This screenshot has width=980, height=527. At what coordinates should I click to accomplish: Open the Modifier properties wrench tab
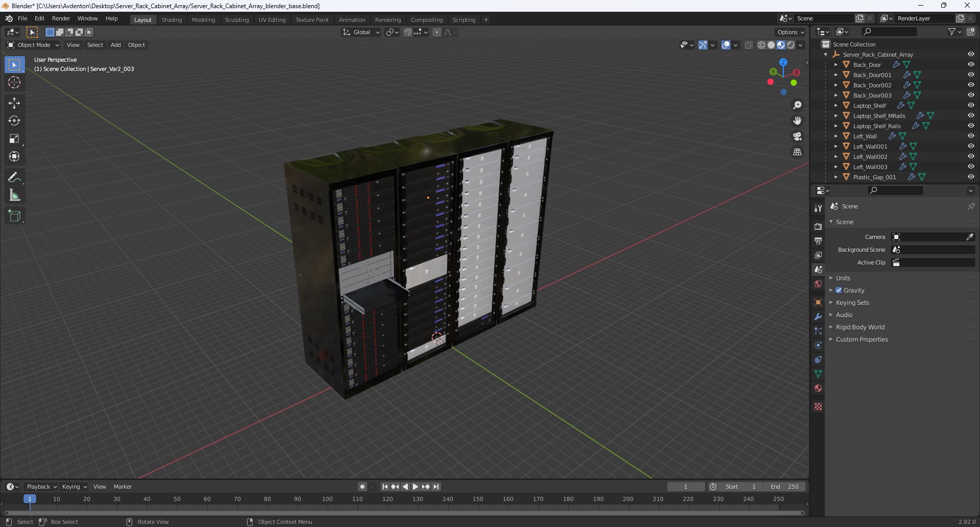(x=818, y=317)
